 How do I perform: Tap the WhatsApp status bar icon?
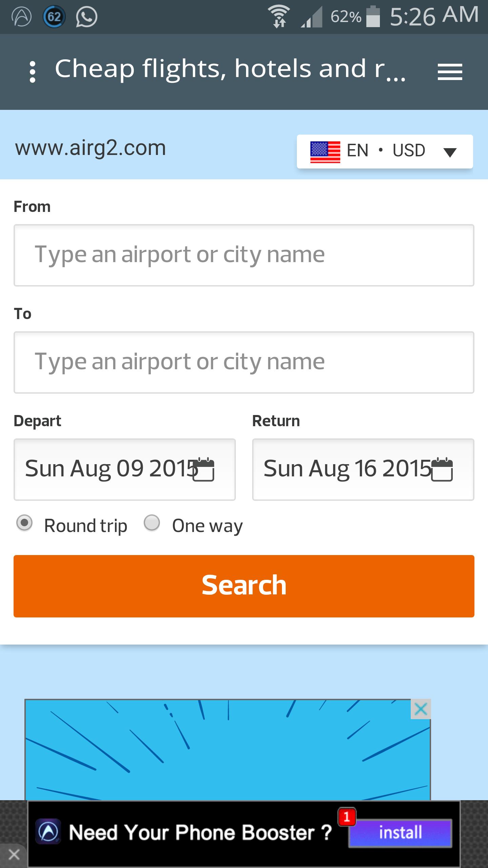coord(86,17)
